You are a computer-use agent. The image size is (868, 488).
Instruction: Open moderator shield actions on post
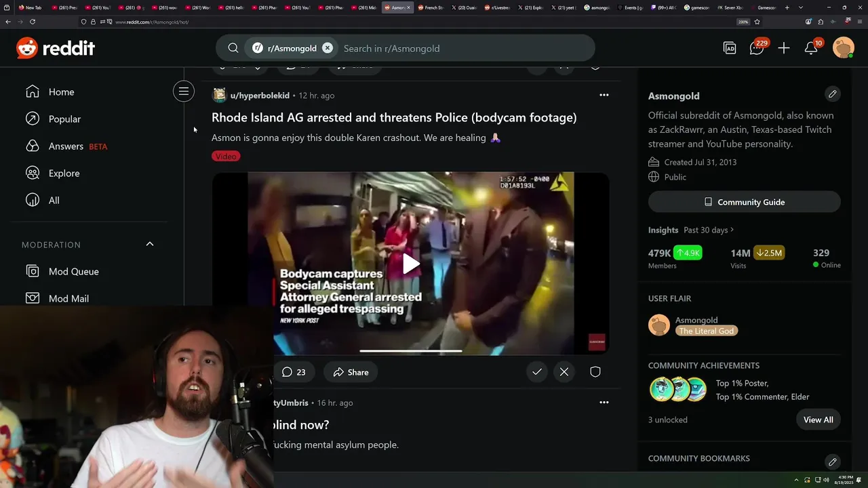coord(595,371)
